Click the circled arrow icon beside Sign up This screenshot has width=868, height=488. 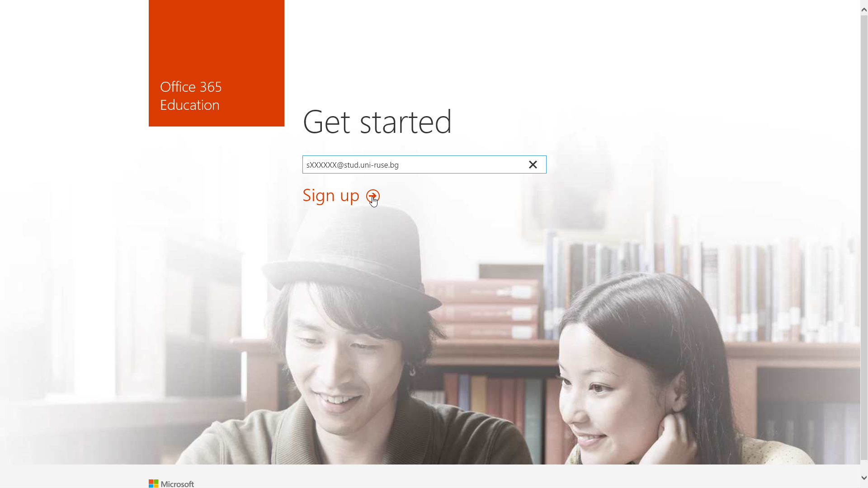(373, 196)
